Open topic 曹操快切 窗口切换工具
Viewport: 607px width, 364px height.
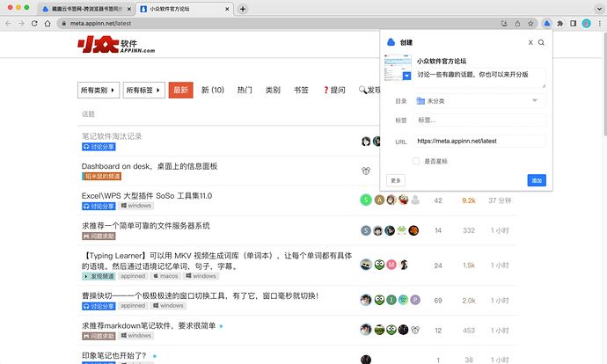coord(201,296)
